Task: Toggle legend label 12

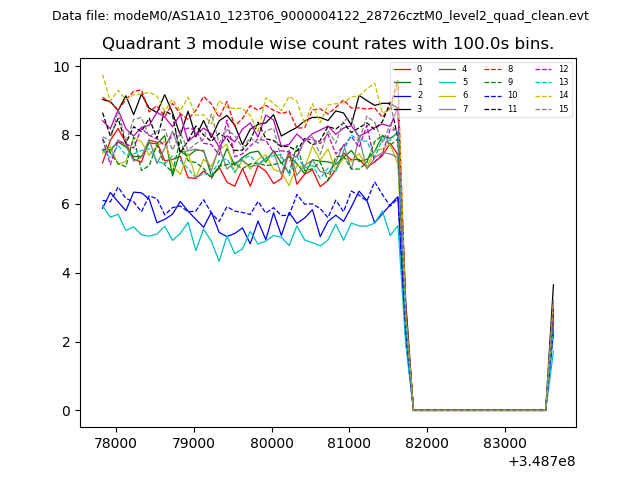Action: pyautogui.click(x=563, y=69)
